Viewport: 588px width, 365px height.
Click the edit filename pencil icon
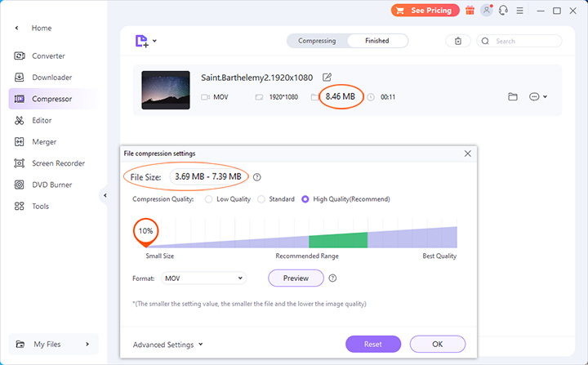[327, 78]
